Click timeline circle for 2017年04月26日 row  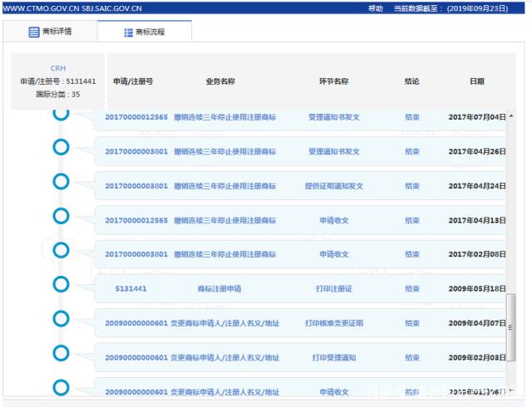pos(61,149)
